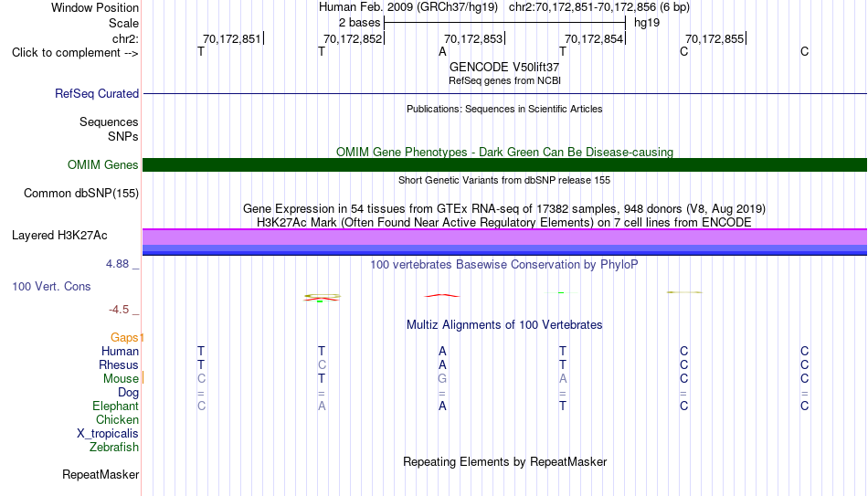This screenshot has width=868, height=496.
Task: Click the 'OMIM Gene Phenotypes' track title
Action: [x=504, y=152]
